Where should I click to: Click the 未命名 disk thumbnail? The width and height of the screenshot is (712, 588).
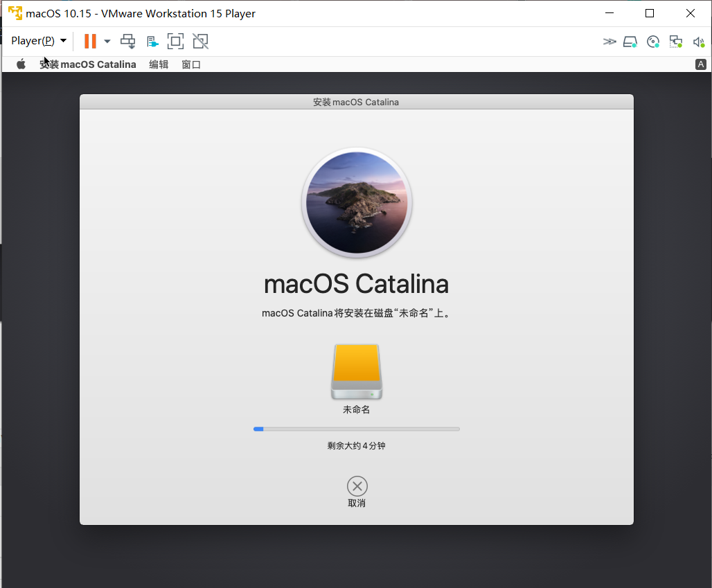coord(357,372)
